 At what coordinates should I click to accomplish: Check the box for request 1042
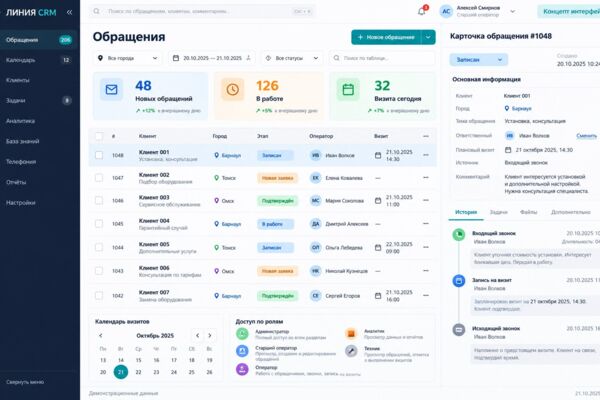coord(99,296)
